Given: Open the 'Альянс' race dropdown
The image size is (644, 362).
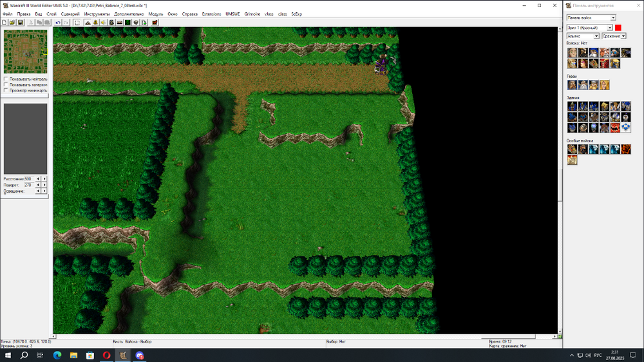Looking at the screenshot, I should (582, 36).
